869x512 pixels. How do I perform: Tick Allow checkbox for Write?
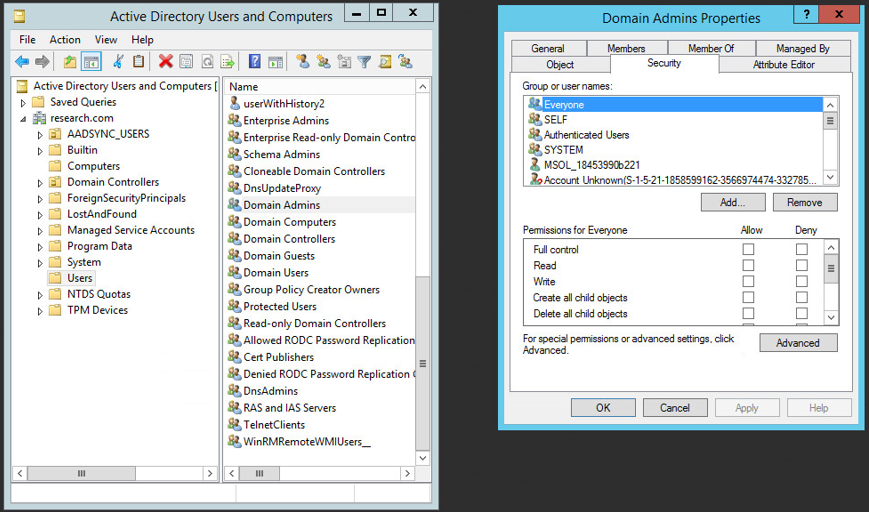[748, 281]
